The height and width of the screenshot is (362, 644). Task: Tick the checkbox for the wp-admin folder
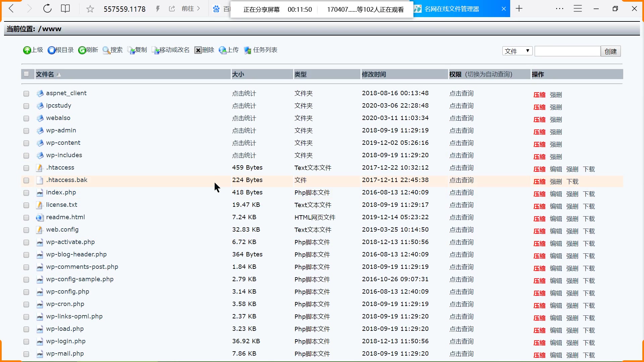tap(26, 131)
